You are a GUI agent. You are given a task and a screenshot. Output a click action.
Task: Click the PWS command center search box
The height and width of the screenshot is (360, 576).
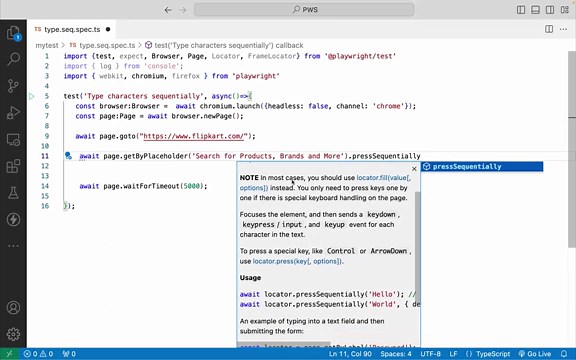click(304, 10)
